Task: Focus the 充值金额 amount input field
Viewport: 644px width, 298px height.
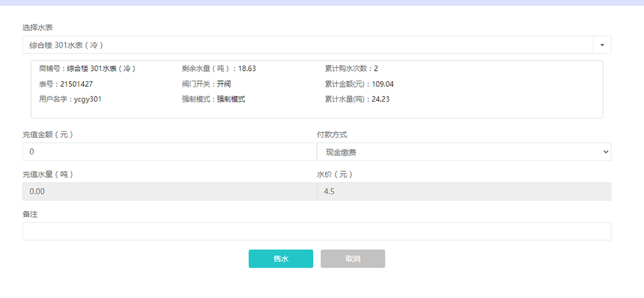Action: pyautogui.click(x=169, y=152)
